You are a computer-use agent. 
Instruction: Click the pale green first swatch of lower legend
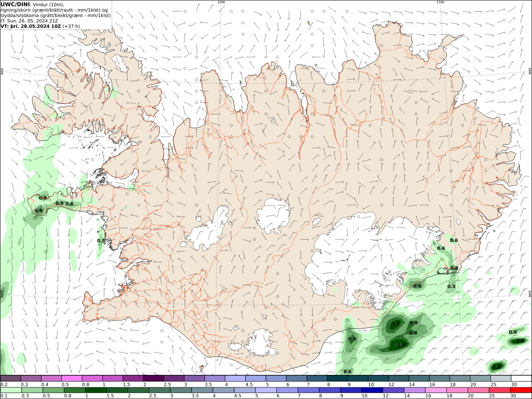(11, 390)
